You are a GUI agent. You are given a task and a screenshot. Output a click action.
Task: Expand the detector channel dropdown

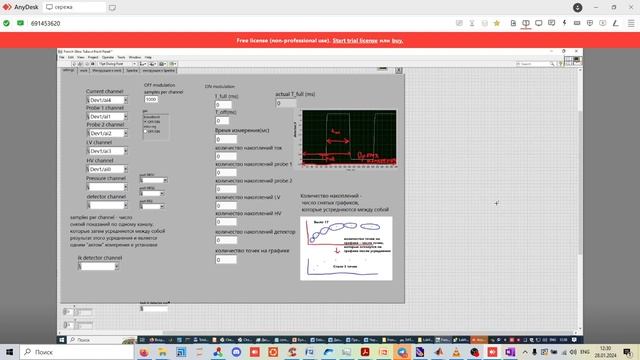click(x=125, y=205)
